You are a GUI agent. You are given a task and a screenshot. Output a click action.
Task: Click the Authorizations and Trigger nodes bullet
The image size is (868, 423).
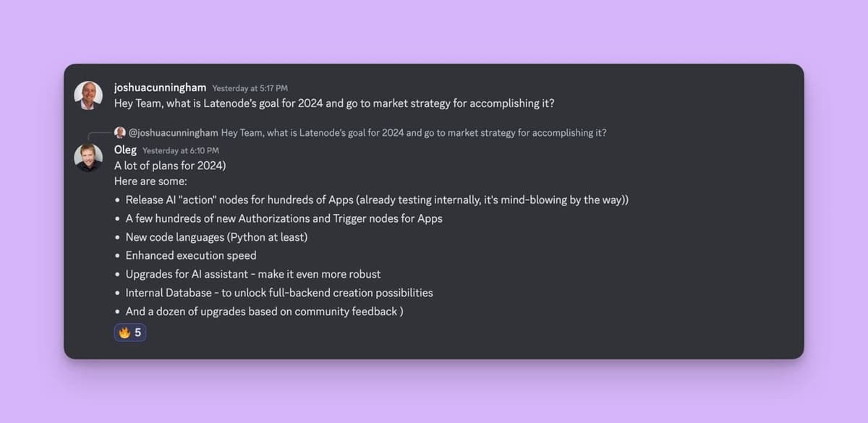click(284, 218)
